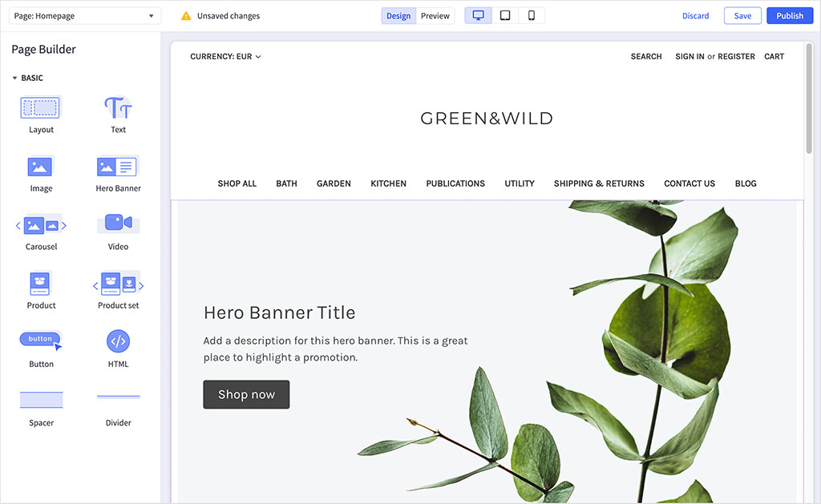This screenshot has width=821, height=504.
Task: Add a Layout element
Action: tap(40, 107)
